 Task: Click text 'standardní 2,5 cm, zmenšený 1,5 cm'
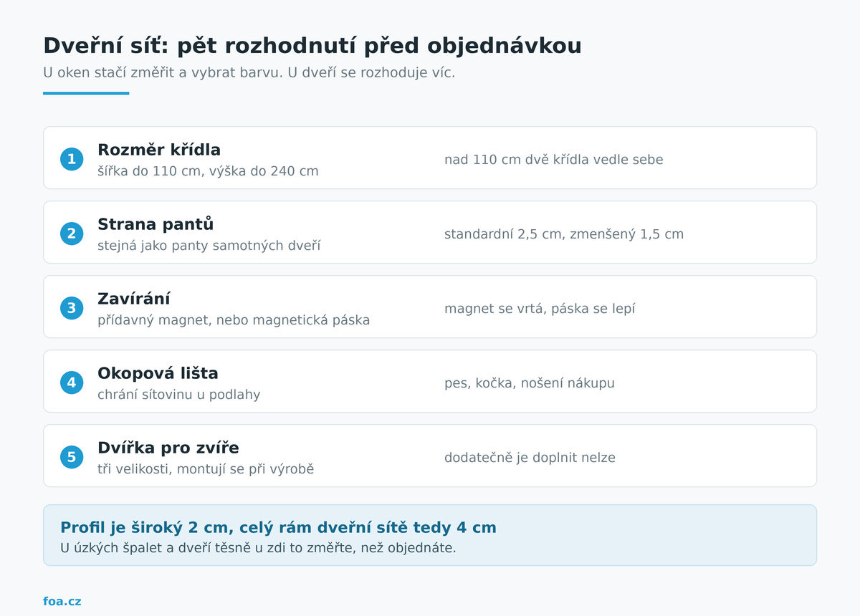[x=564, y=234]
